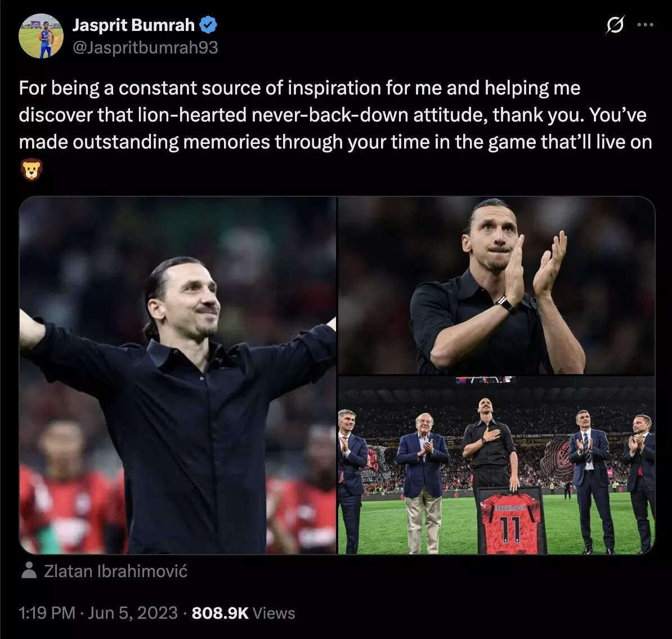Screen dimensions: 672x639
Task: Open the top-right applauding photo
Action: (x=496, y=285)
